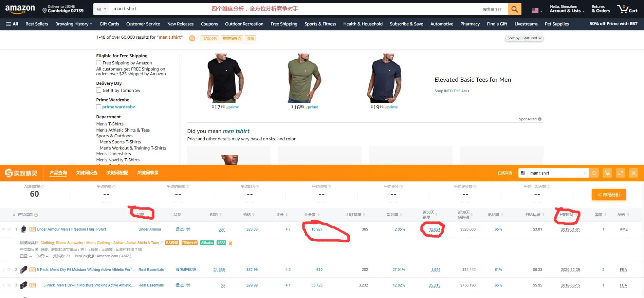Focus the Amazon search input field
644x298 pixels.
(x=308, y=9)
